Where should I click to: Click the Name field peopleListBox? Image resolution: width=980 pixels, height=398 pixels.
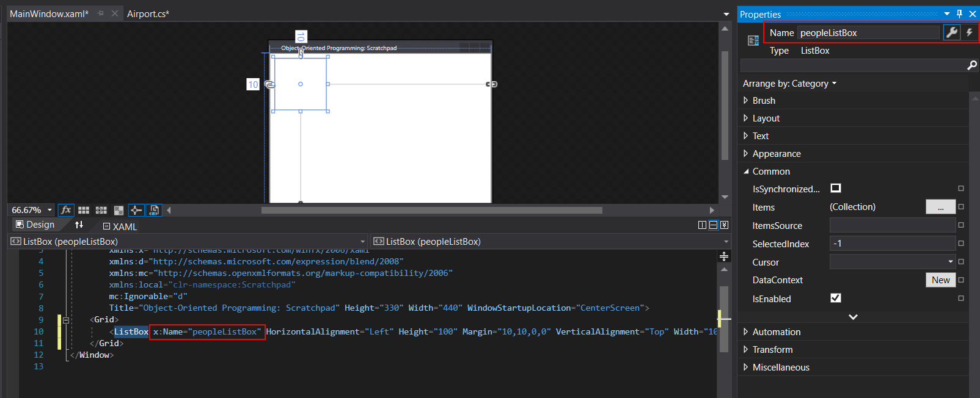[x=868, y=32]
